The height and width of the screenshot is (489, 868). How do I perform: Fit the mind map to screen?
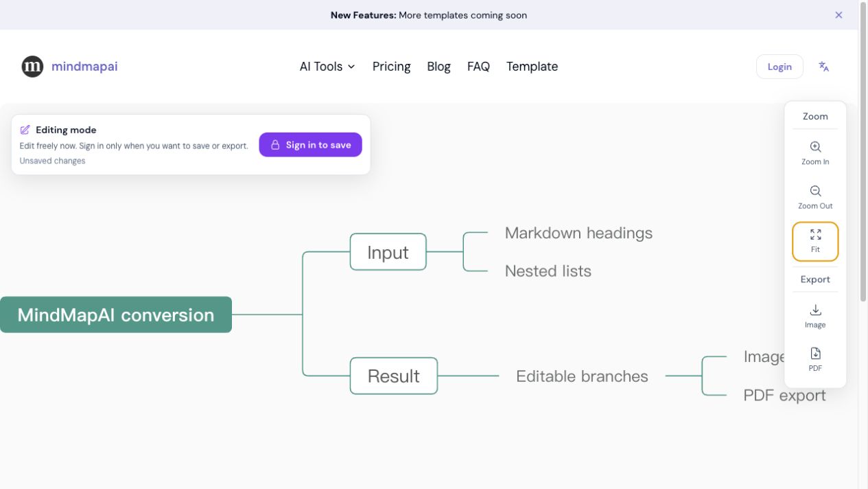(815, 241)
